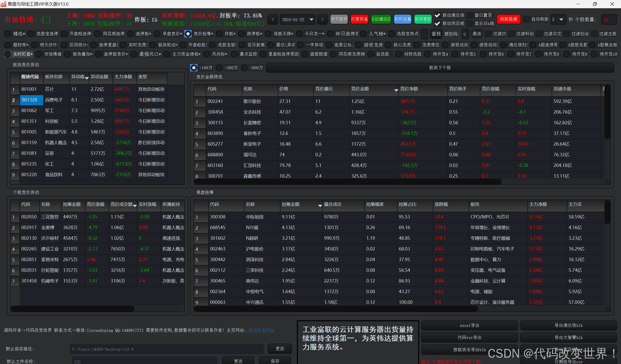The height and width of the screenshot is (364, 621).
Task: Uncheck the 联动通达信 checkbox
Action: [437, 15]
